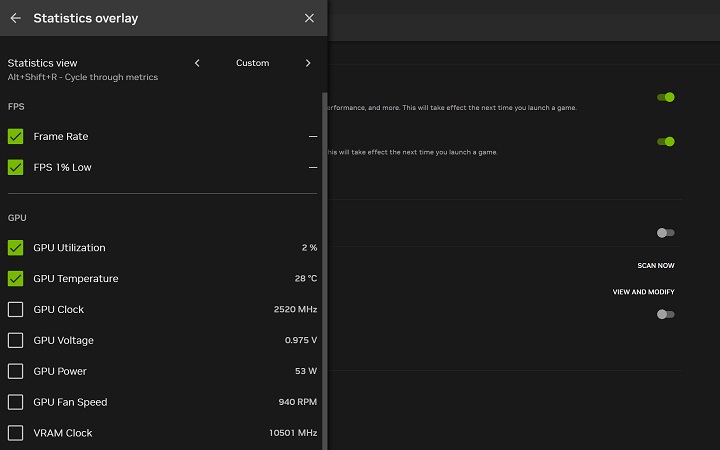Enable the GPU Fan Speed checkbox
This screenshot has width=720, height=450.
pyautogui.click(x=15, y=402)
